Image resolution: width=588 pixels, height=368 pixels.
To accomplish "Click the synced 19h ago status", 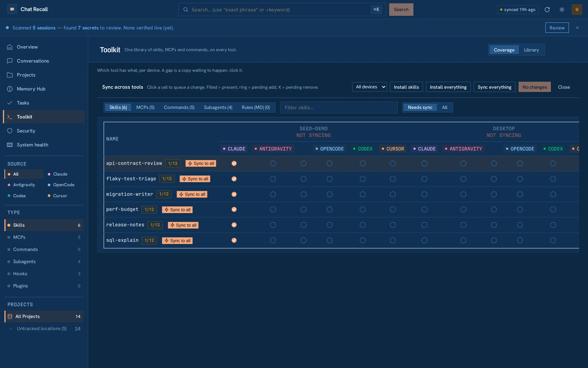I will (518, 10).
